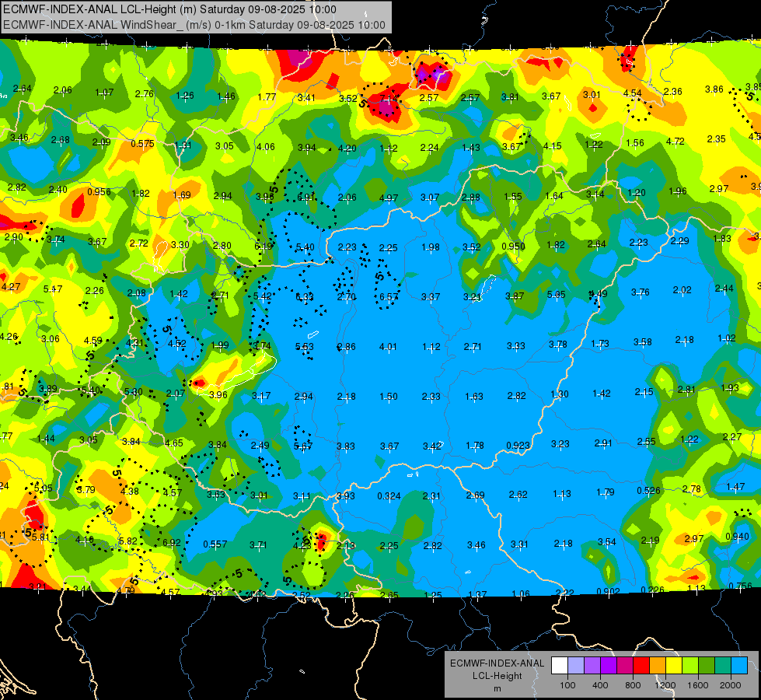761x700 pixels.
Task: Click the wind shear value 4.49
Action: pyautogui.click(x=598, y=294)
